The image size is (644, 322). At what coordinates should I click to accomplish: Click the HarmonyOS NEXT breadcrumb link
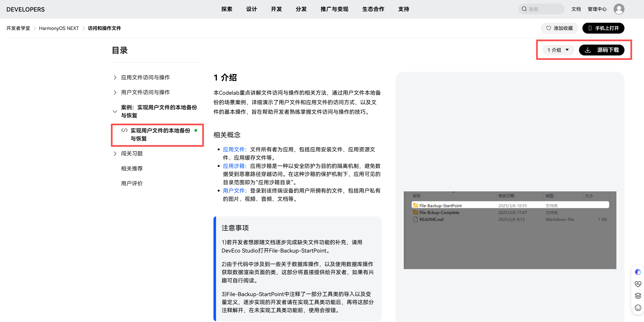pyautogui.click(x=59, y=28)
